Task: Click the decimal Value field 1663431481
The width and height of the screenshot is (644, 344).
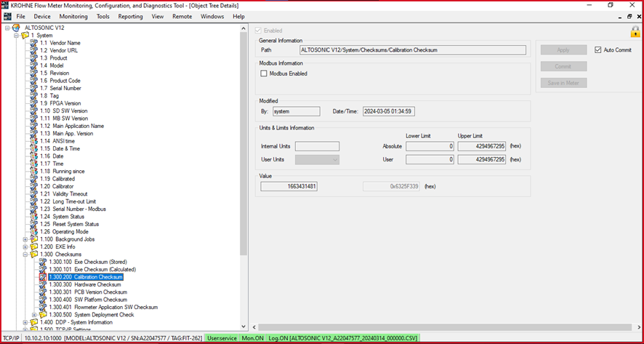Action: coord(289,186)
